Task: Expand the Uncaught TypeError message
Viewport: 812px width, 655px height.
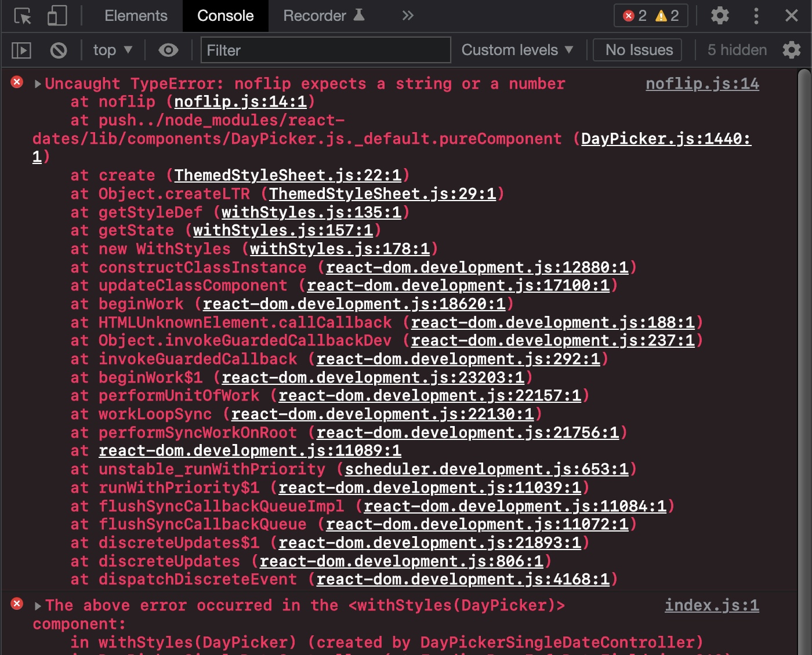Action: 37,83
